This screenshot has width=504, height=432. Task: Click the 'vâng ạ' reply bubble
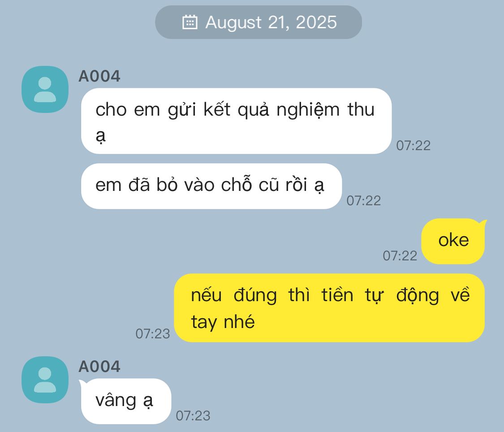[x=125, y=401]
